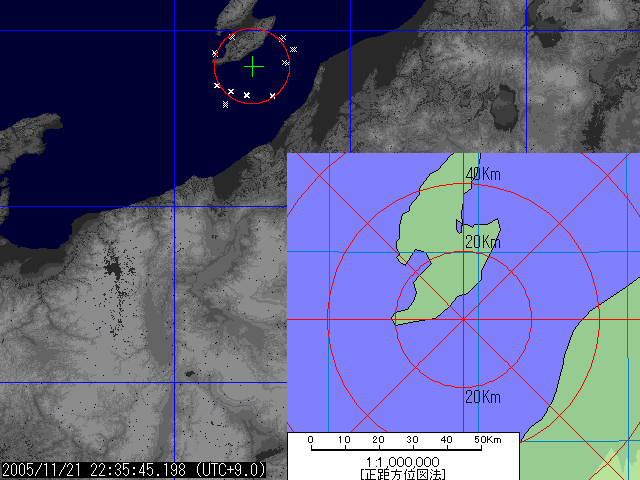Click the center of the inset range rings
This screenshot has width=640, height=480.
(464, 319)
